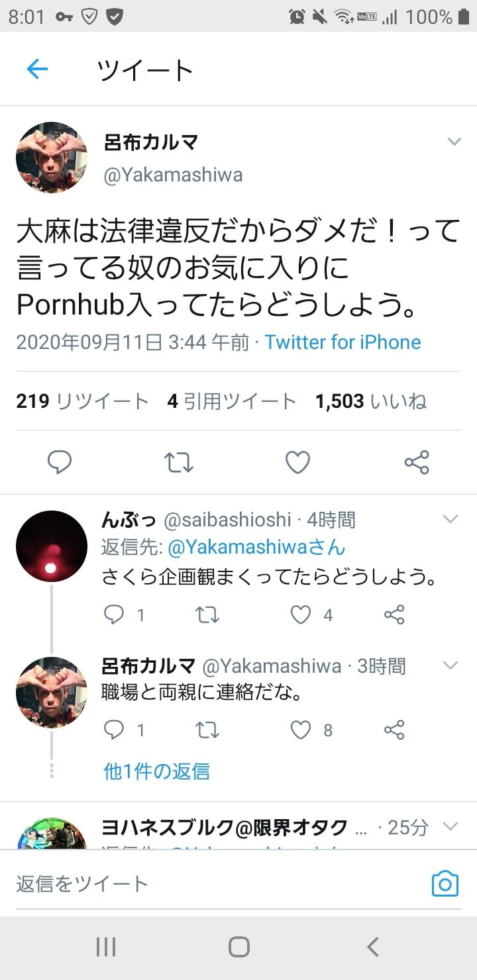Reply to the main tweet
477x980 pixels.
click(60, 462)
